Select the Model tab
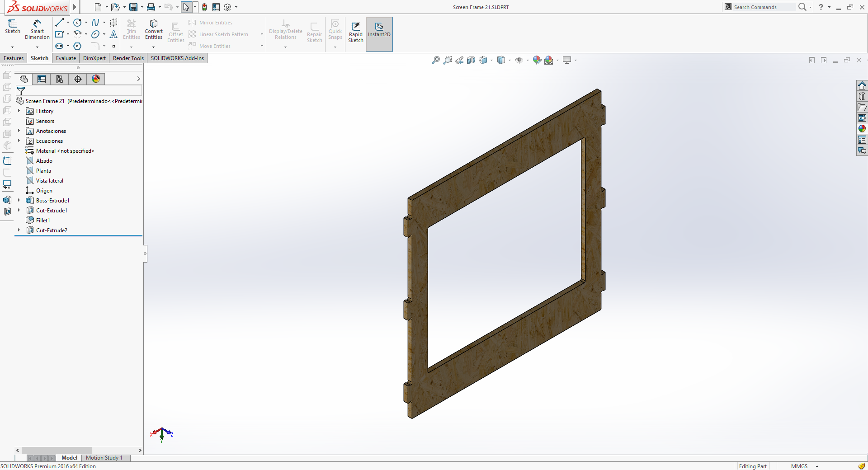 point(69,458)
